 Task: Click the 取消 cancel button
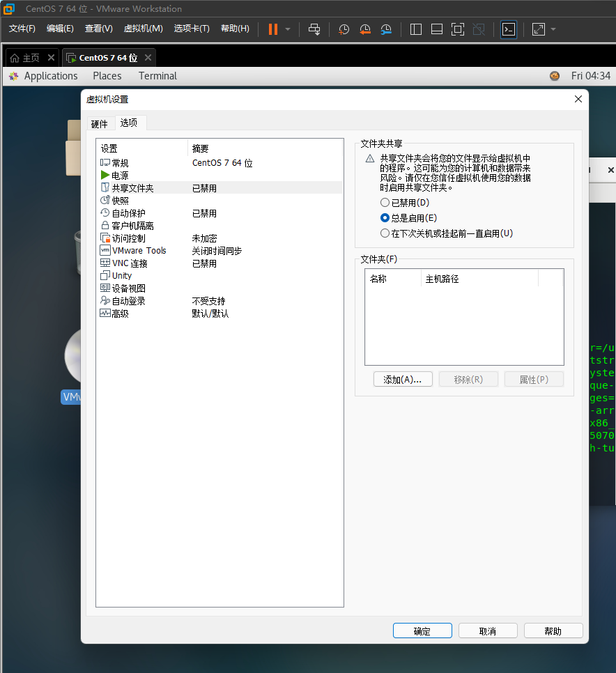click(x=488, y=631)
